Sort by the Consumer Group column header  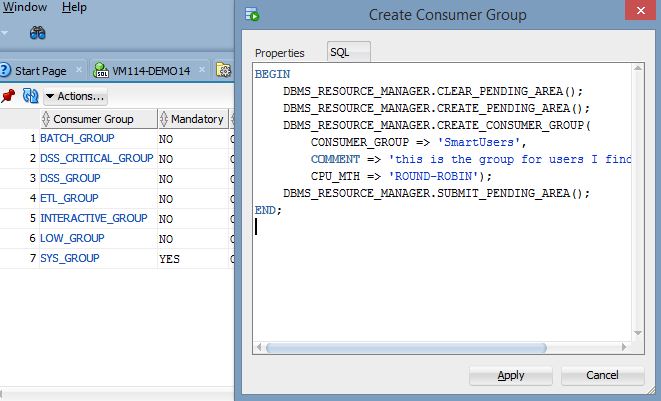98,119
